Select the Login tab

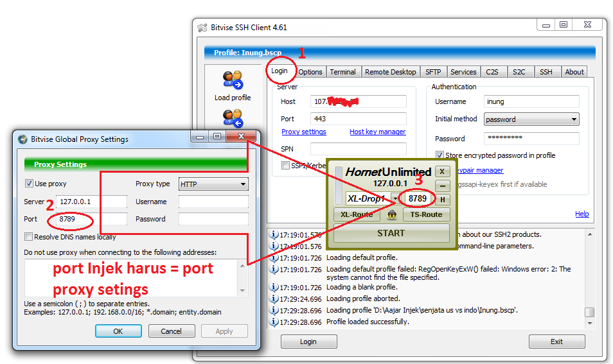click(x=279, y=71)
